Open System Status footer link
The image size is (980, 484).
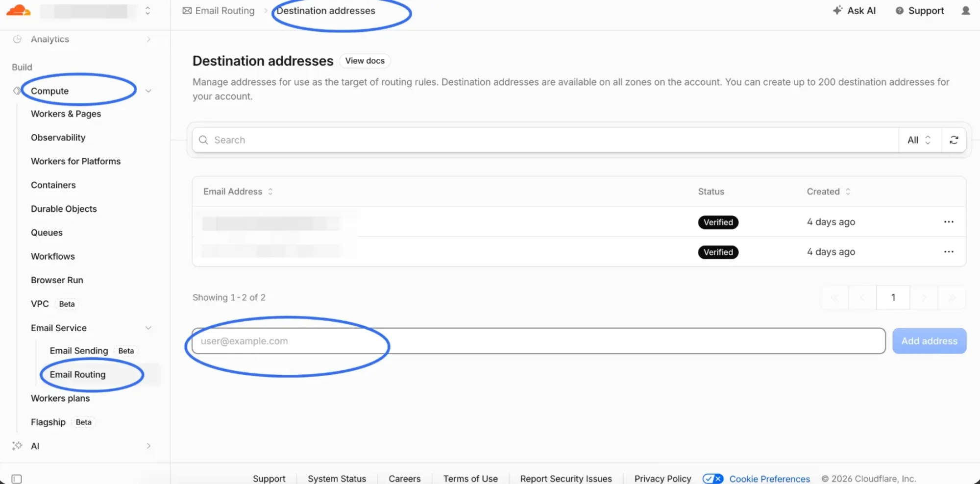pyautogui.click(x=337, y=479)
